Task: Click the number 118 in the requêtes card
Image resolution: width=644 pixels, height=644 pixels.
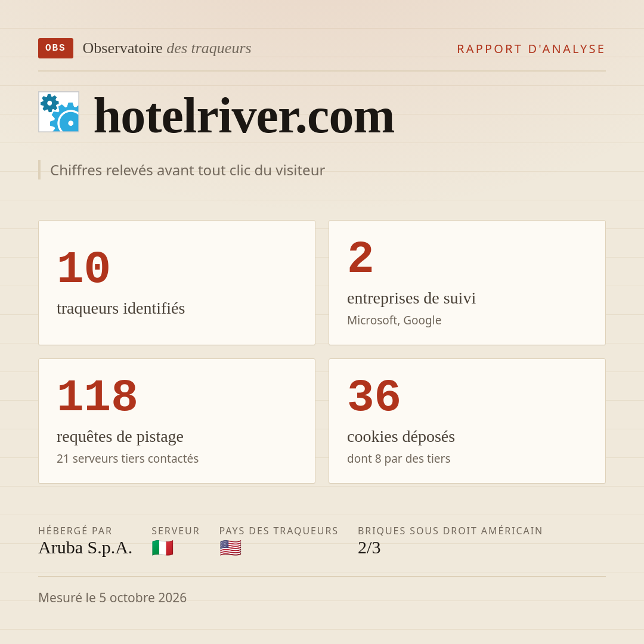Action: pyautogui.click(x=97, y=396)
